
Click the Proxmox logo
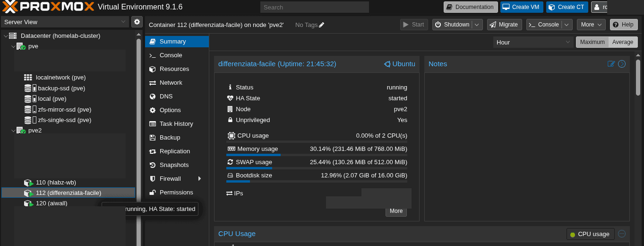tap(47, 7)
